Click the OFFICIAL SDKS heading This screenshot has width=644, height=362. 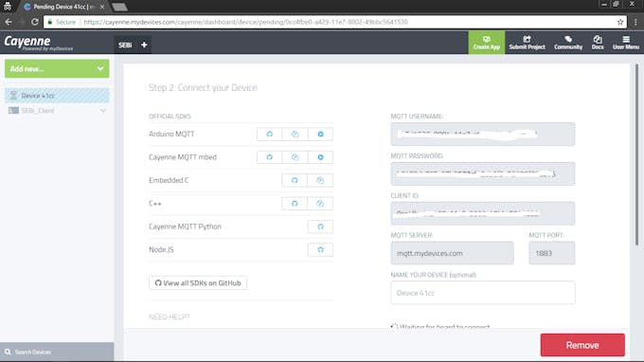(x=170, y=117)
